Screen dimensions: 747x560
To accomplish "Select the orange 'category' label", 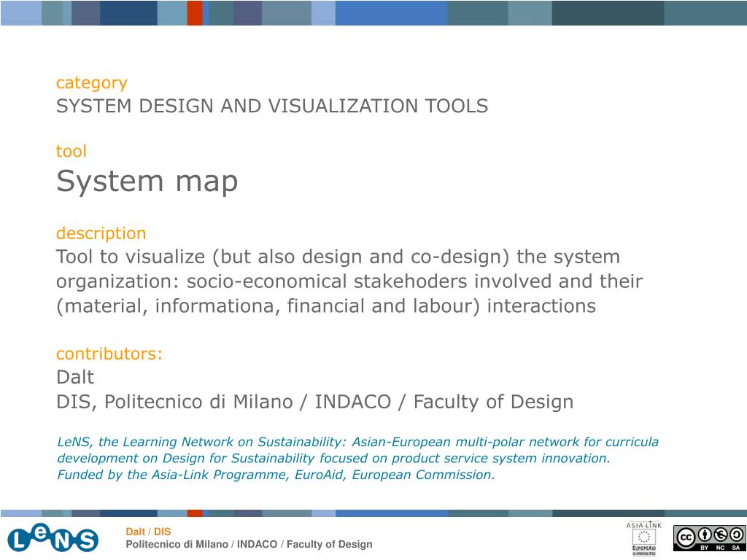I will coord(91,83).
